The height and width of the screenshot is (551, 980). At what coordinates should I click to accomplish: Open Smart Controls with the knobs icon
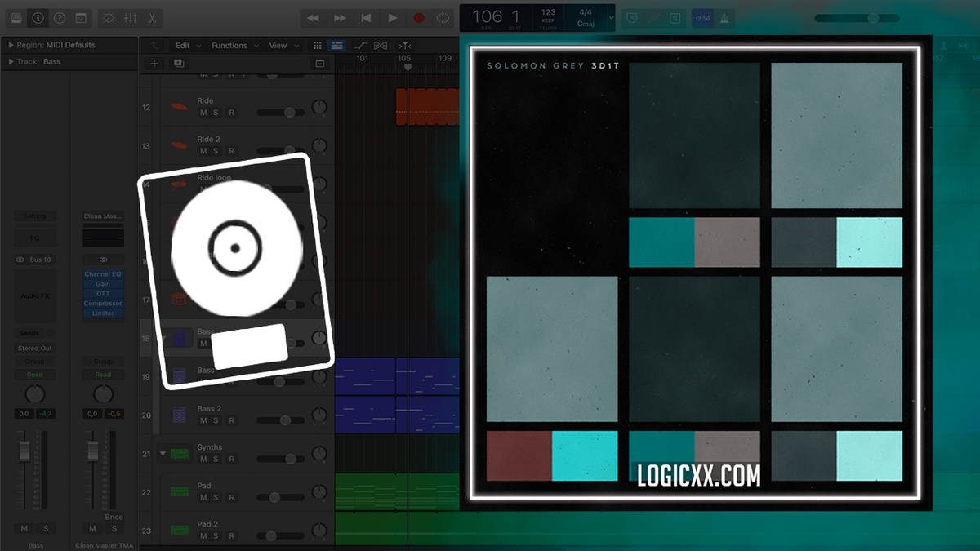click(x=109, y=17)
